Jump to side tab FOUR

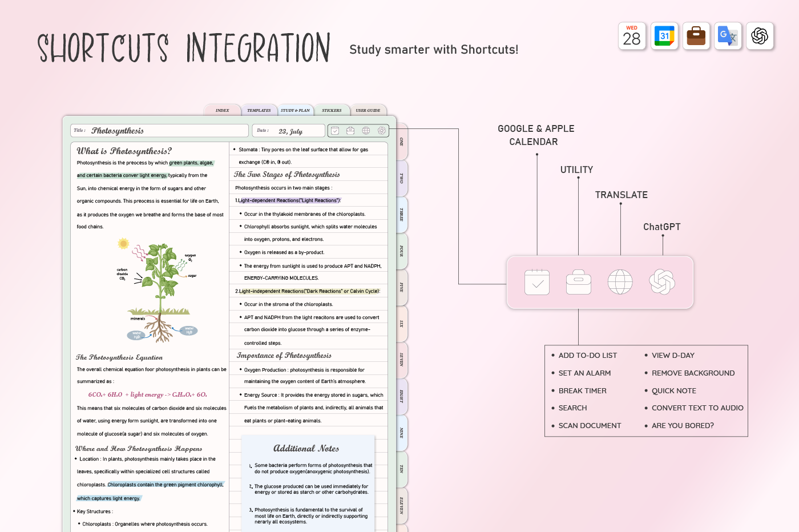coord(402,251)
